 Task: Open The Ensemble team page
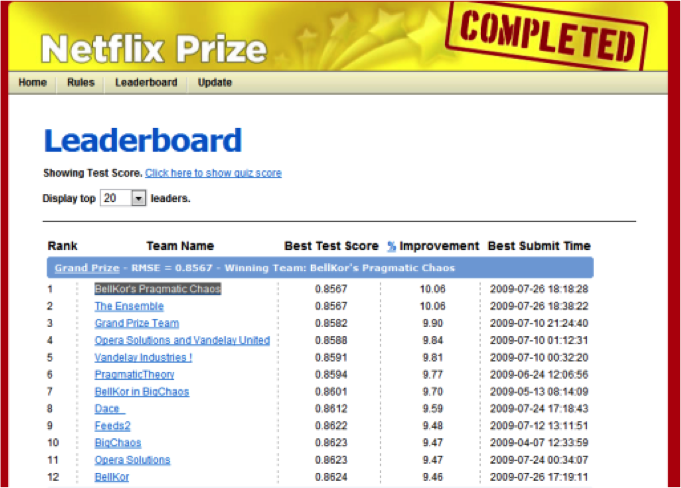[x=129, y=306]
